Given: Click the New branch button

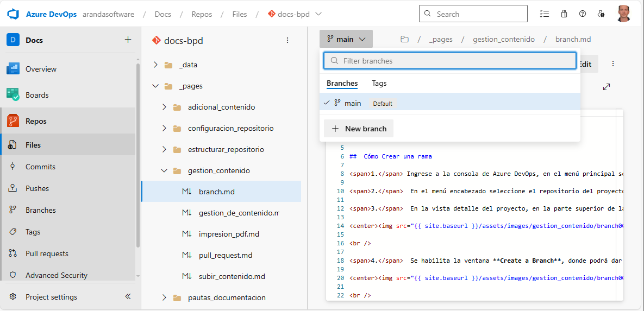Looking at the screenshot, I should (359, 129).
